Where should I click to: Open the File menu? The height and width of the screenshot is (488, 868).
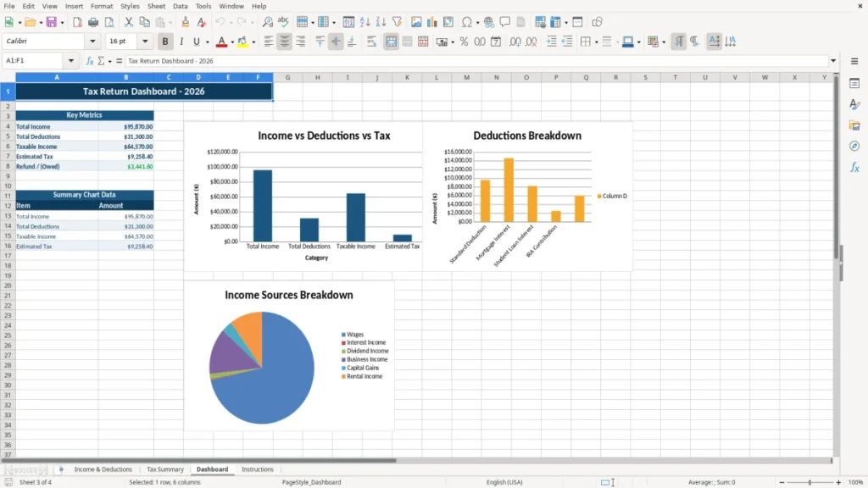pyautogui.click(x=9, y=6)
